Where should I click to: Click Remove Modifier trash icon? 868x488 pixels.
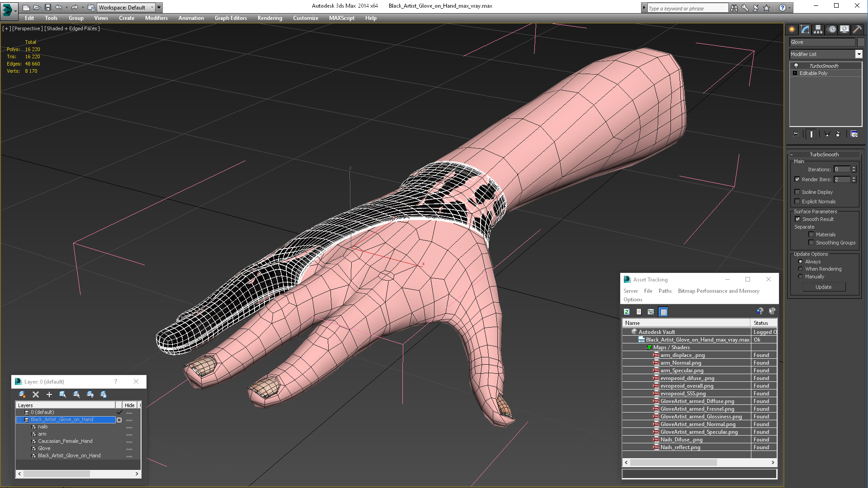[x=838, y=134]
